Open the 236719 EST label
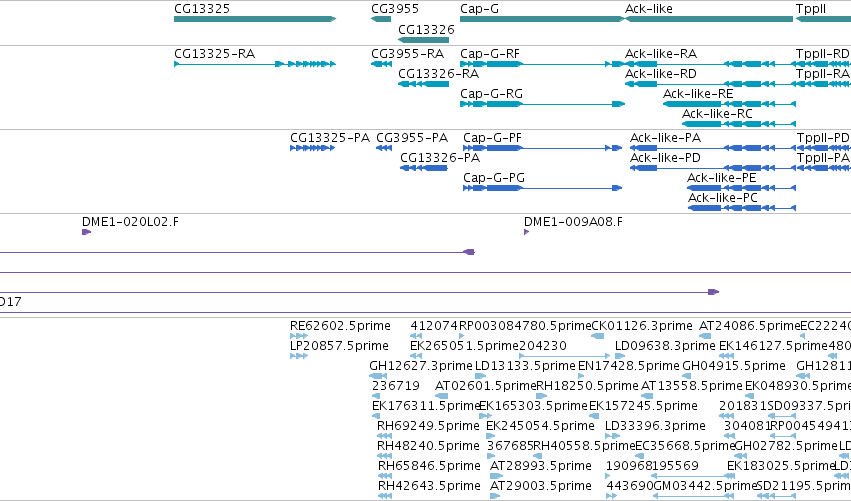851x501 pixels. (x=396, y=386)
